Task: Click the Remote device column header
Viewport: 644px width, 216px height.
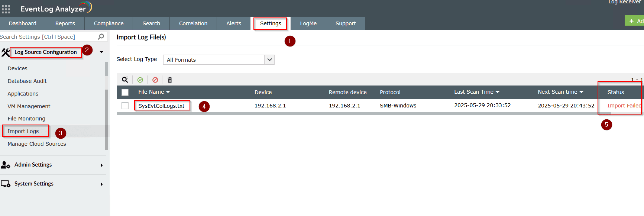Action: pyautogui.click(x=347, y=92)
